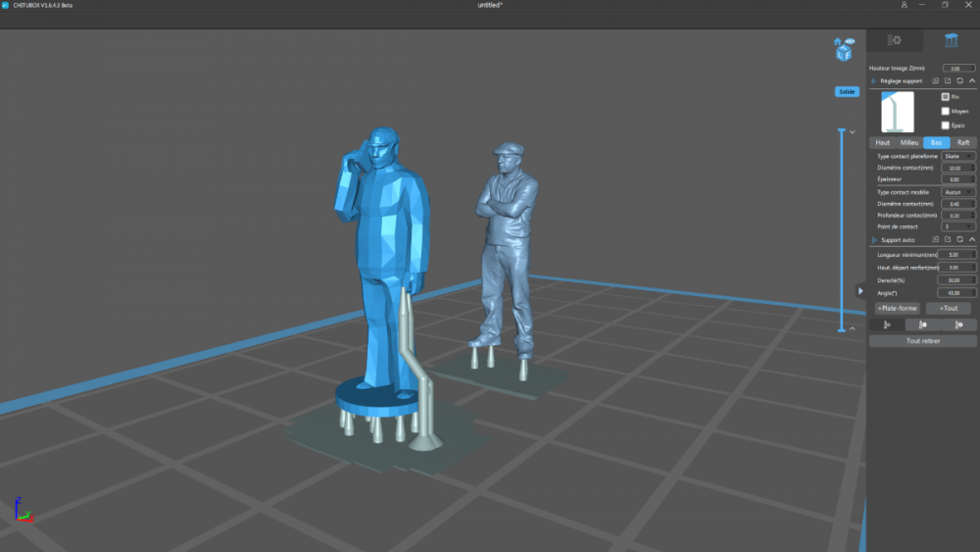Image resolution: width=980 pixels, height=552 pixels.
Task: Click the CHITUBOX app logo
Action: coord(5,5)
